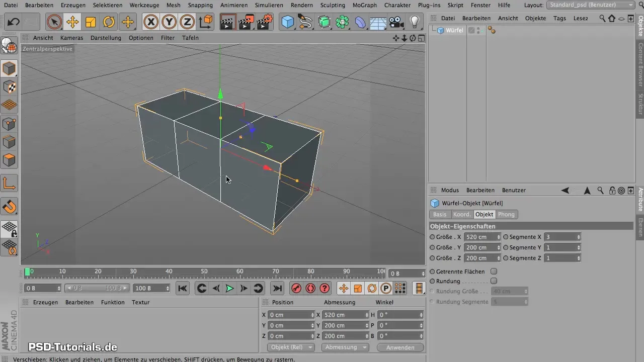Render the active view
Screen dimensions: 644x362
pos(228,22)
